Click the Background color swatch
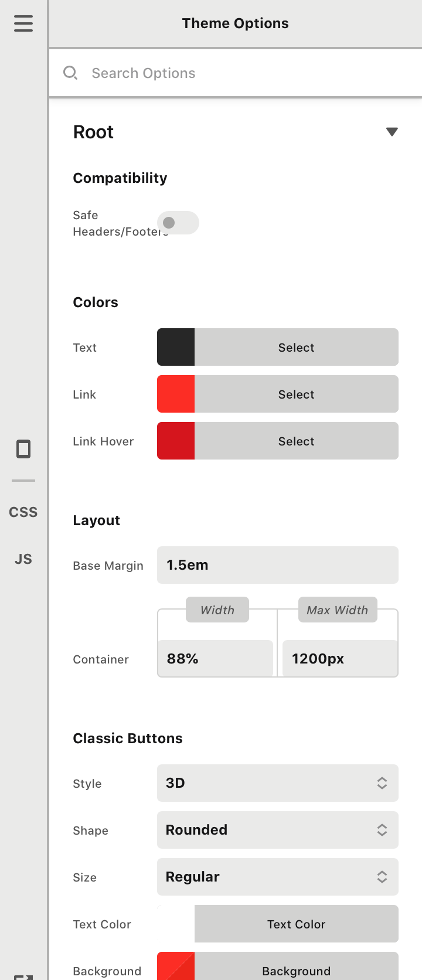 pos(176,966)
